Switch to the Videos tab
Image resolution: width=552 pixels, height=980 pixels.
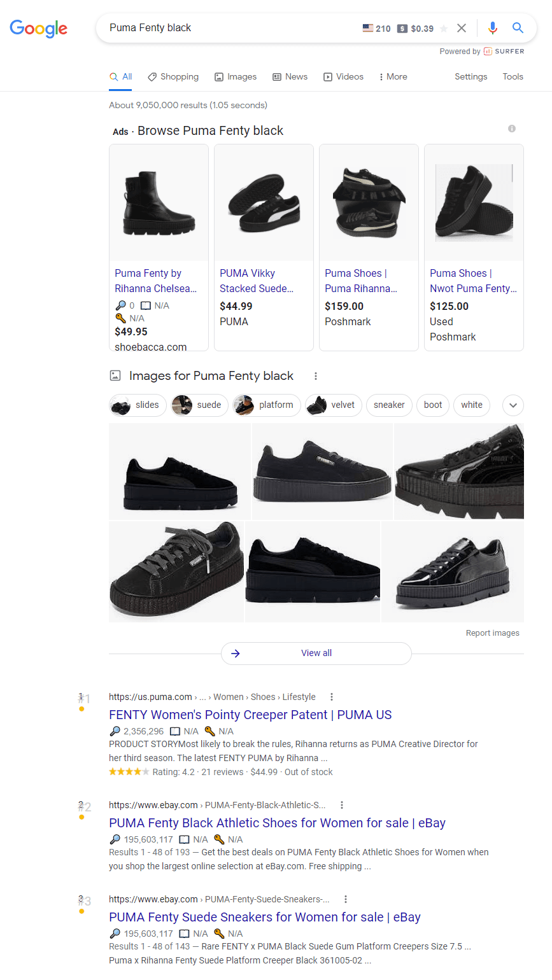[343, 76]
